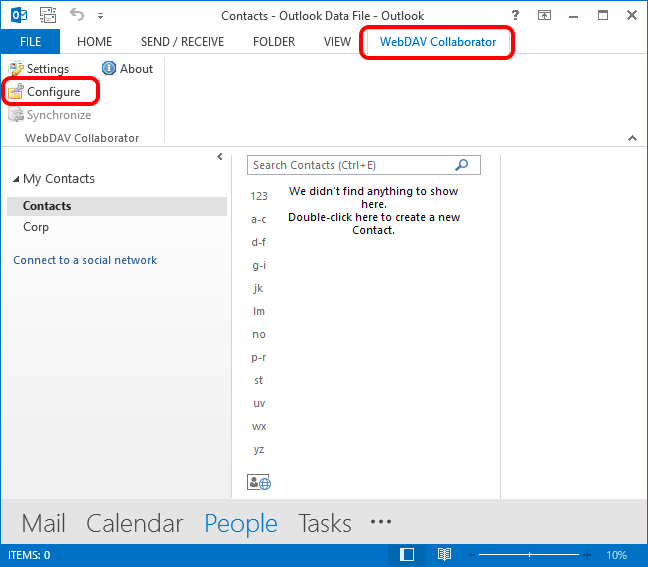Click the Outlook application icon
Viewport: 648px width, 567px height.
19,16
